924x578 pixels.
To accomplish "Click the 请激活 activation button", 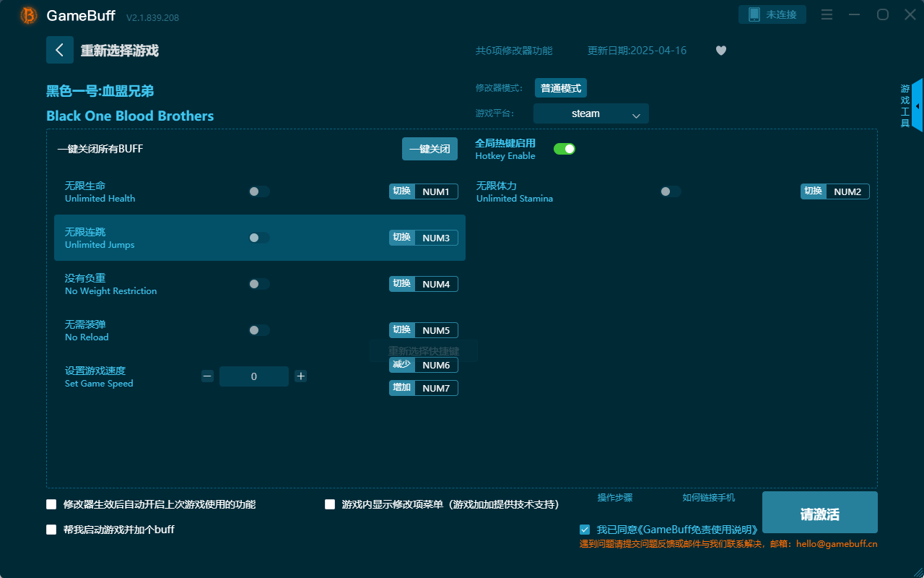I will (819, 512).
